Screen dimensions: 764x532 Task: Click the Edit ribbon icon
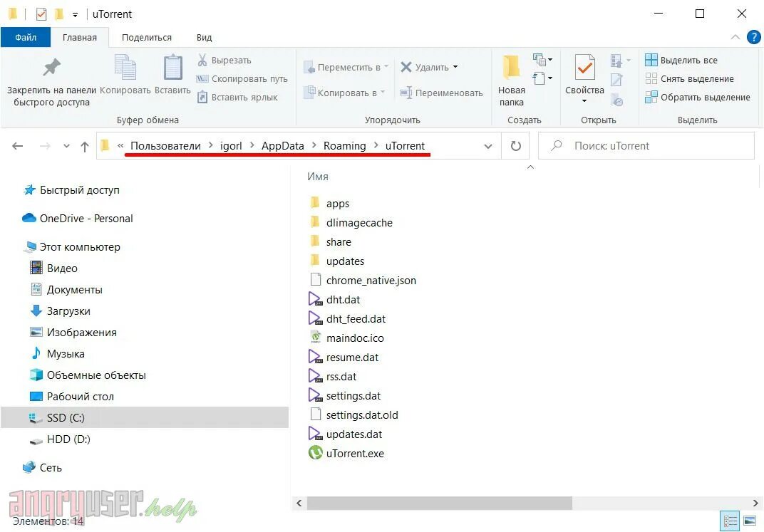click(616, 80)
